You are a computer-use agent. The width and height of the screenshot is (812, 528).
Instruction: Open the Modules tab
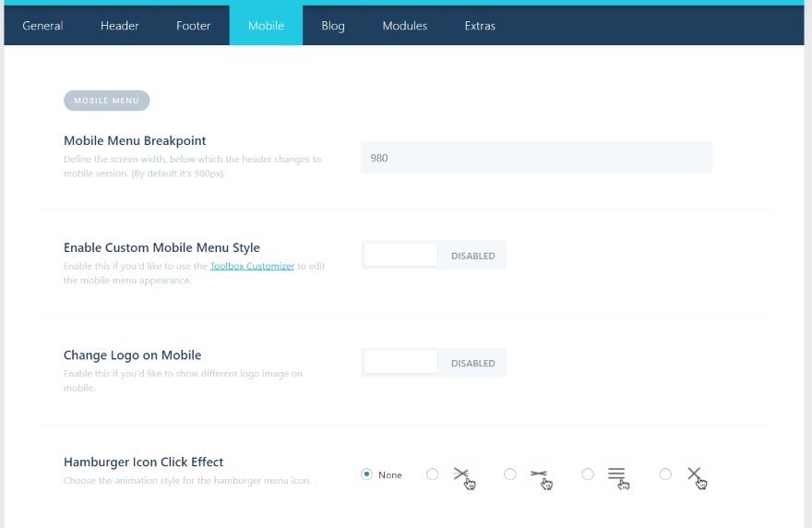[405, 26]
